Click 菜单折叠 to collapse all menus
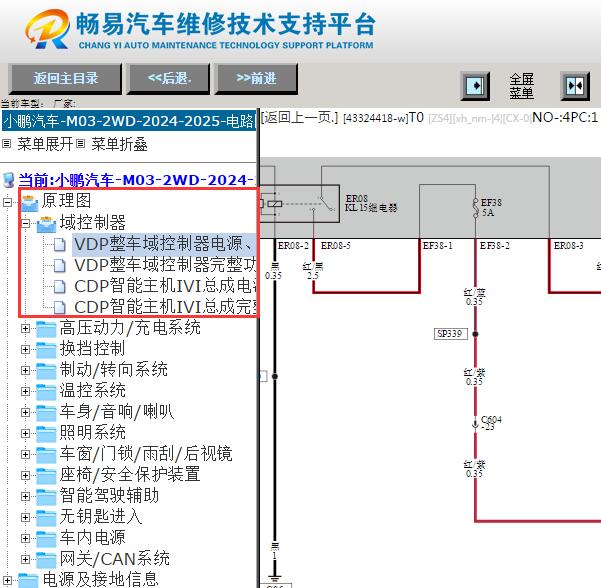The image size is (601, 588). [119, 144]
